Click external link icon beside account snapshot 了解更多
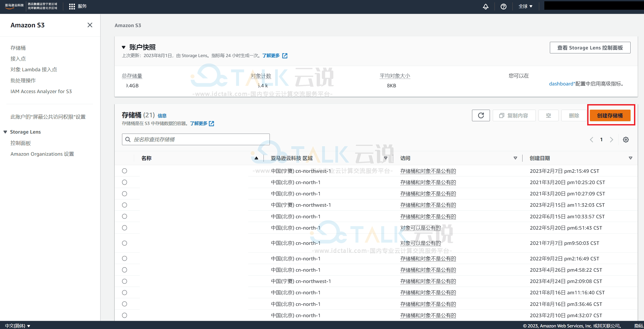The height and width of the screenshot is (329, 644). [285, 56]
